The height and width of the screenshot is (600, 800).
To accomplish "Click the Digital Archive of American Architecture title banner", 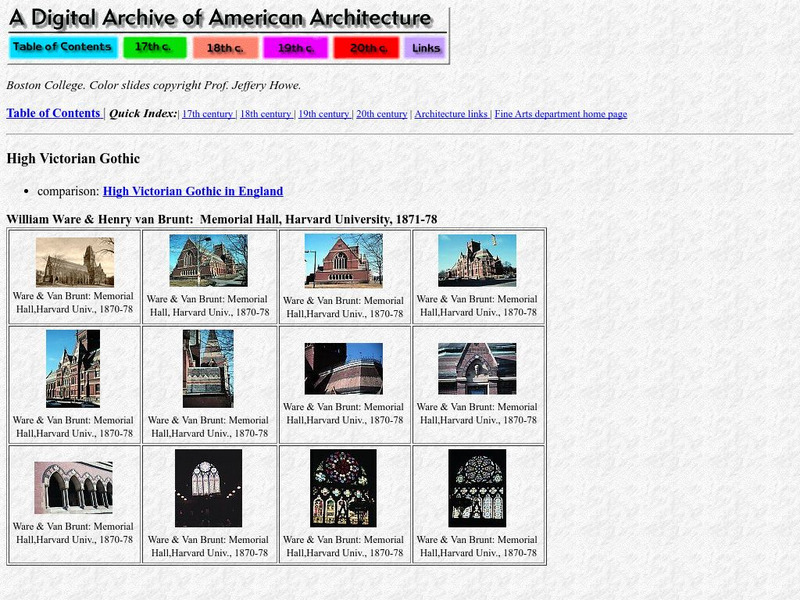I will tap(220, 18).
